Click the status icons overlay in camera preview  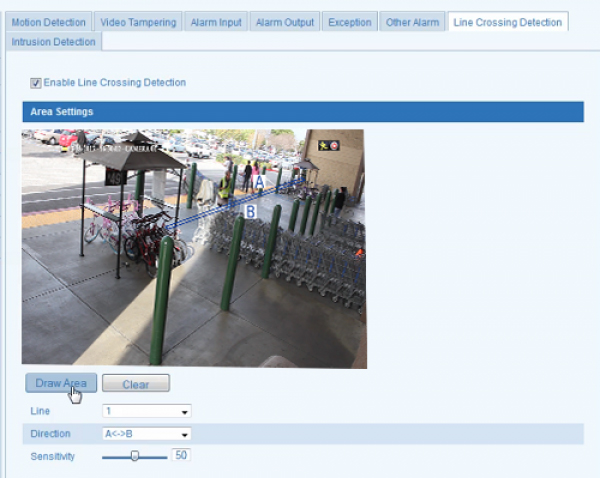point(328,145)
